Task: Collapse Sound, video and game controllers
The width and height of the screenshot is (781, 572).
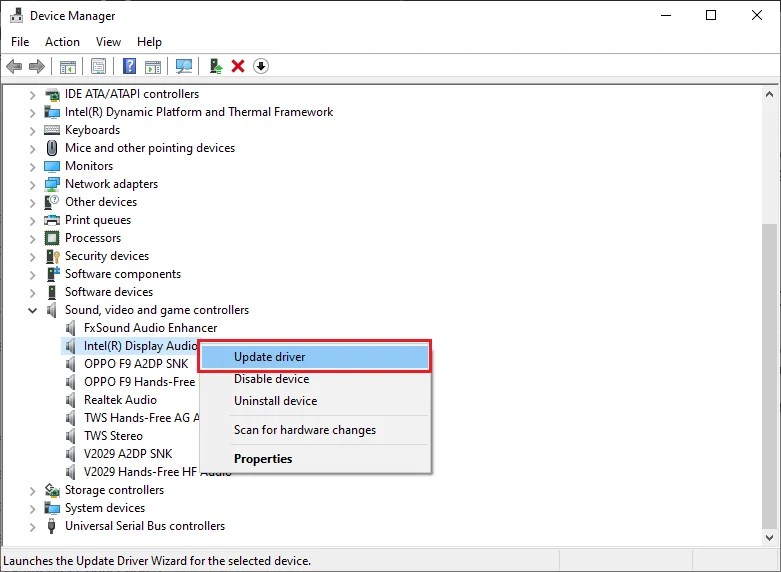Action: [x=32, y=310]
